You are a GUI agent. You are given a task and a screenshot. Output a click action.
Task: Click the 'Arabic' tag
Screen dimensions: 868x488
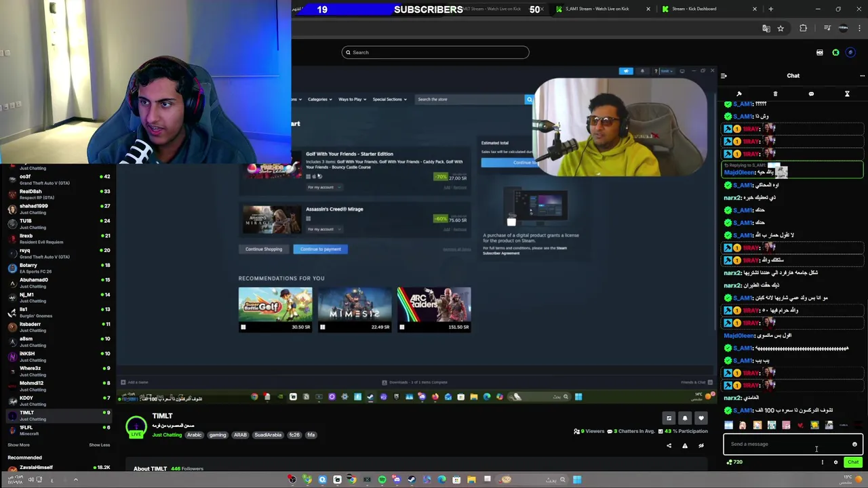point(195,435)
